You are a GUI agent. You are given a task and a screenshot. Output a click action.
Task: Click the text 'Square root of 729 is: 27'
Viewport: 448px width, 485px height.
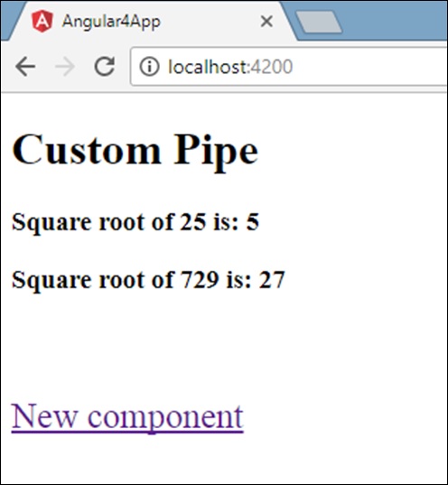(x=148, y=280)
